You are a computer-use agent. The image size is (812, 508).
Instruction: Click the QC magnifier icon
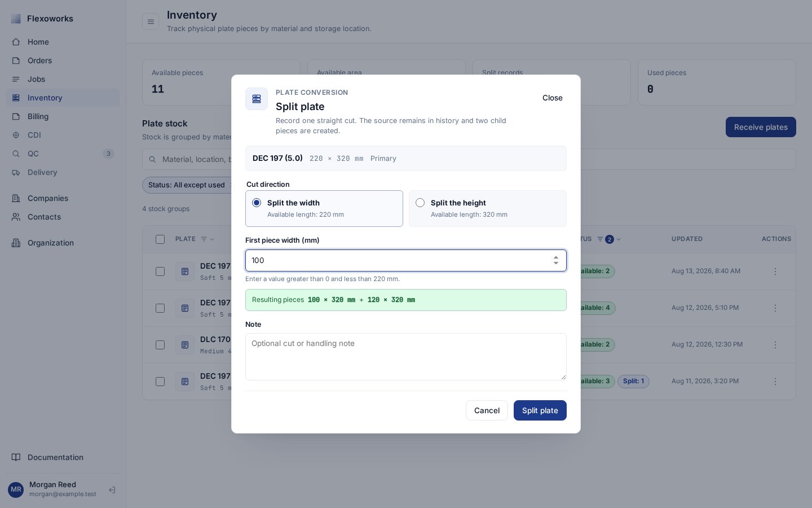(x=16, y=154)
